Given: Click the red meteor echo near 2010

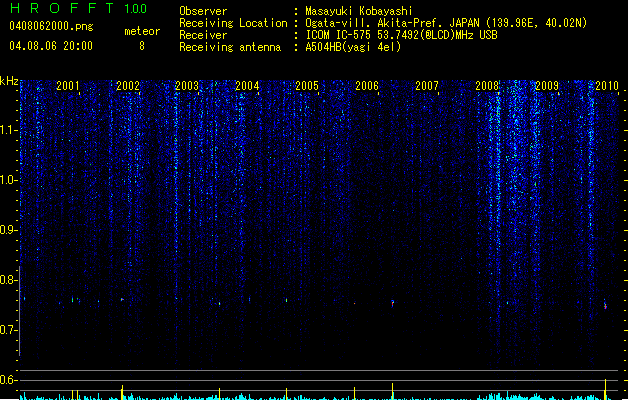Looking at the screenshot, I should (605, 306).
